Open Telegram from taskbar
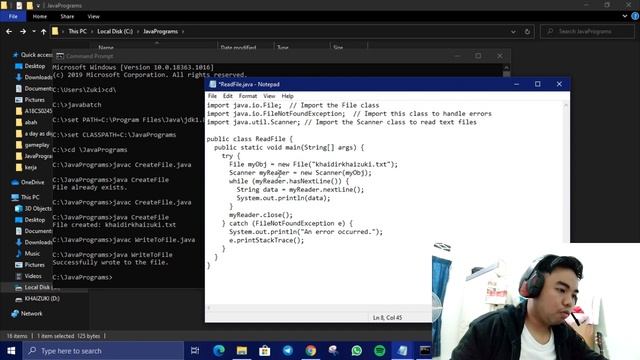 coord(287,351)
